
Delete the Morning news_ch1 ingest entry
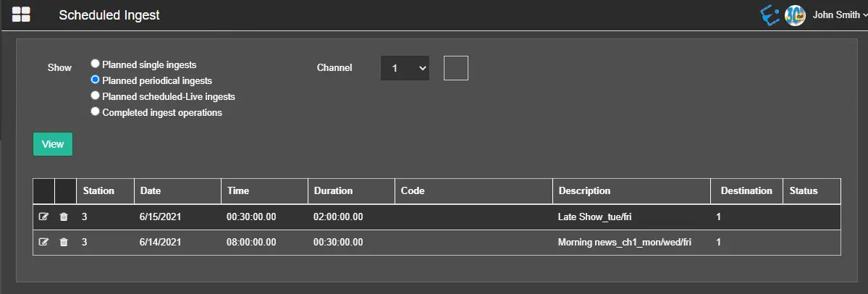64,242
